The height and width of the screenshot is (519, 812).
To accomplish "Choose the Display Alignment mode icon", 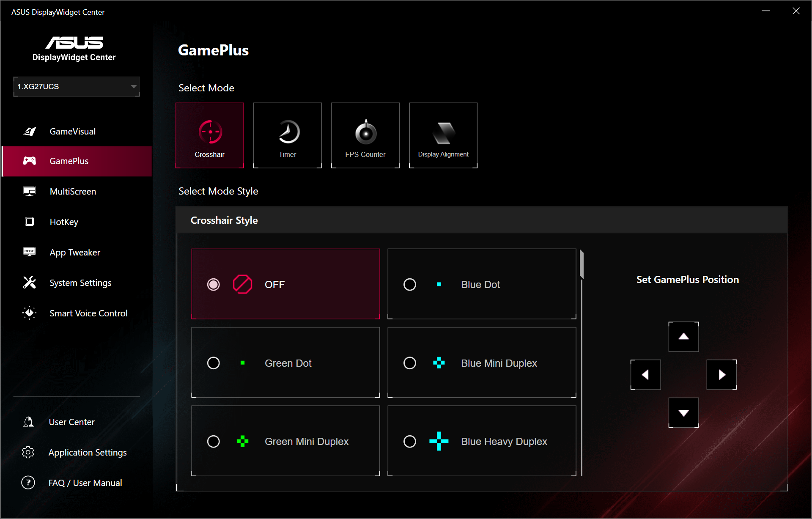I will (x=443, y=135).
